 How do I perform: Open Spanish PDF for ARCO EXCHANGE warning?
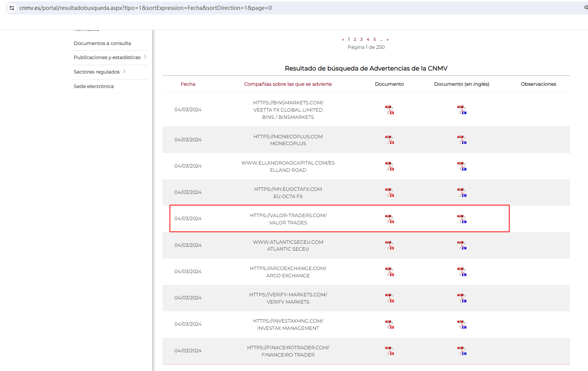click(389, 272)
